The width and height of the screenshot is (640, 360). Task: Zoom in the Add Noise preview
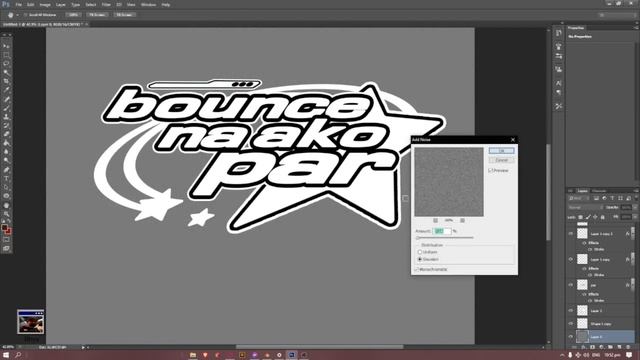tap(462, 220)
